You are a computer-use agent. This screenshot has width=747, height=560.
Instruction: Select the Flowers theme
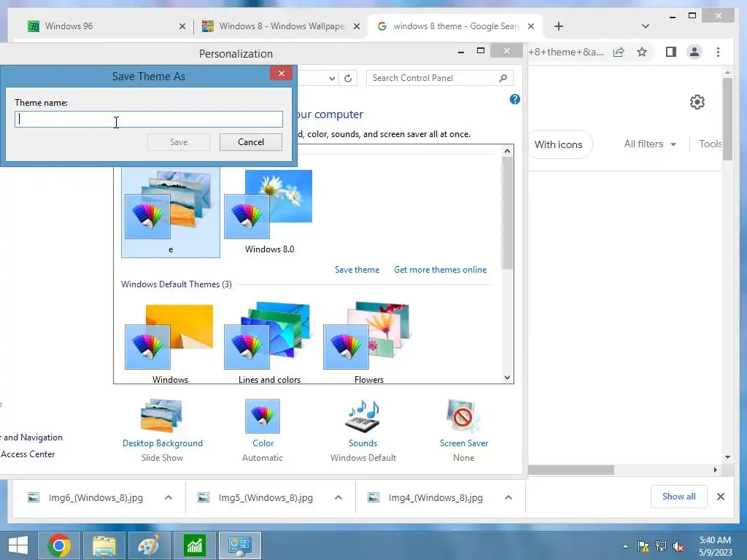point(368,343)
